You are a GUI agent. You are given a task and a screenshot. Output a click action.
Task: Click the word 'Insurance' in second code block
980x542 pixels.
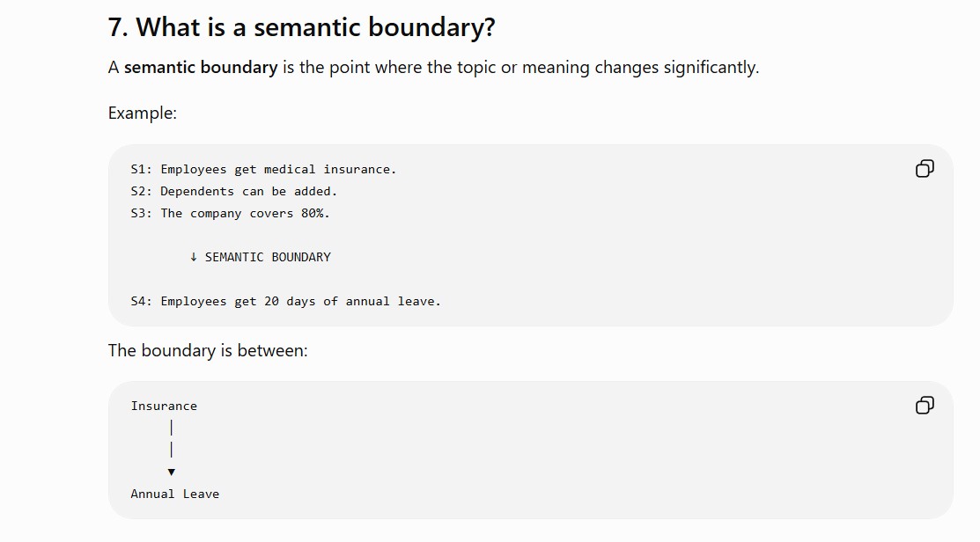[164, 406]
